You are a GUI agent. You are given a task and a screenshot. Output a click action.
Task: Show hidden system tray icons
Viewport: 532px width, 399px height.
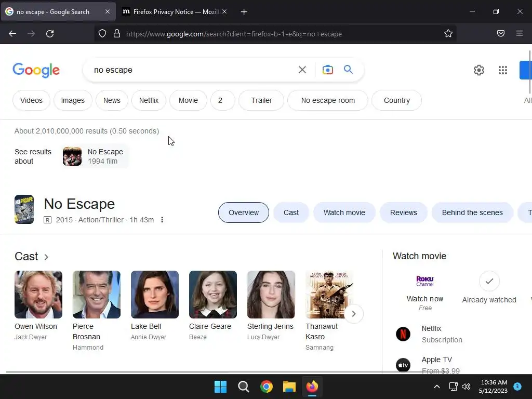[x=437, y=387]
